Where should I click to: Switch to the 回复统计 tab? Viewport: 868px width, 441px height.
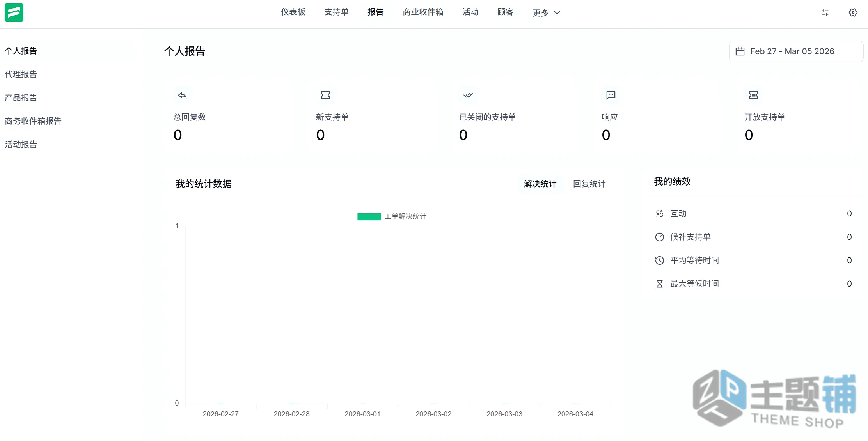tap(589, 184)
